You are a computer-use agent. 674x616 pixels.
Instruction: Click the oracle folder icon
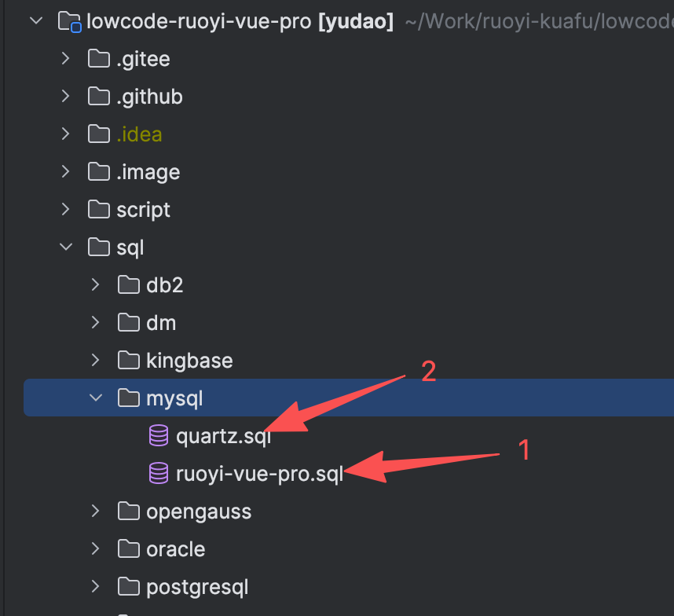pos(129,549)
